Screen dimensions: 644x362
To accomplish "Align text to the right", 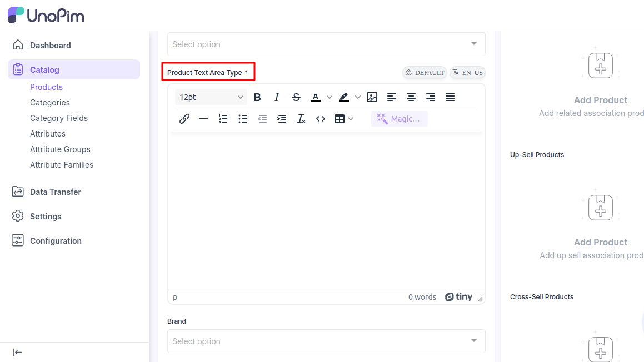I will point(431,97).
